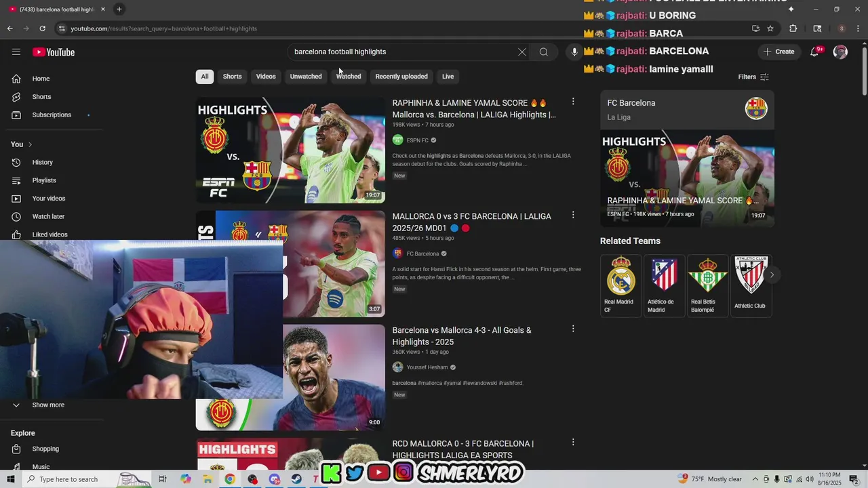Open Atlético de Madrid related team card
This screenshot has width=868, height=488.
(x=664, y=285)
